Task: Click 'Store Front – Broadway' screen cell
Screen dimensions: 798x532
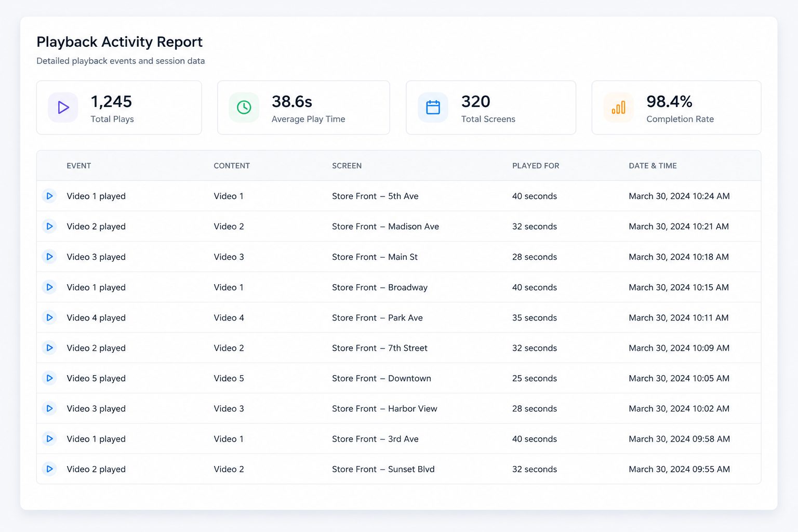Action: coord(380,287)
